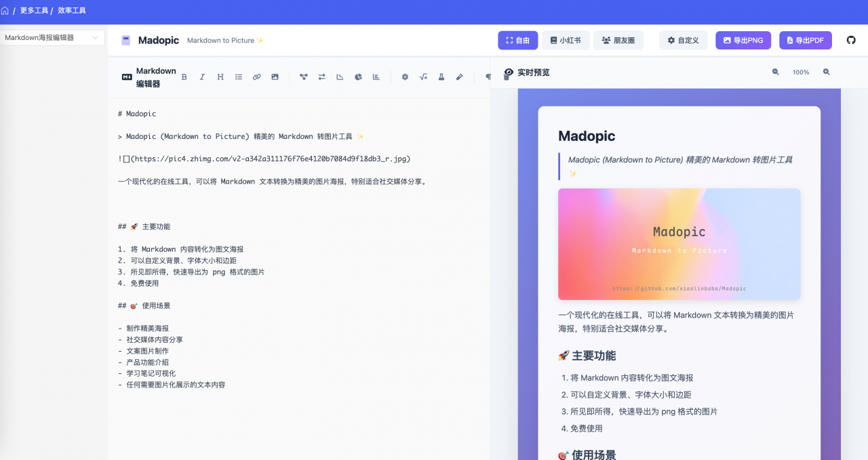Click the highlighter marker icon
This screenshot has width=868, height=460.
tap(460, 77)
